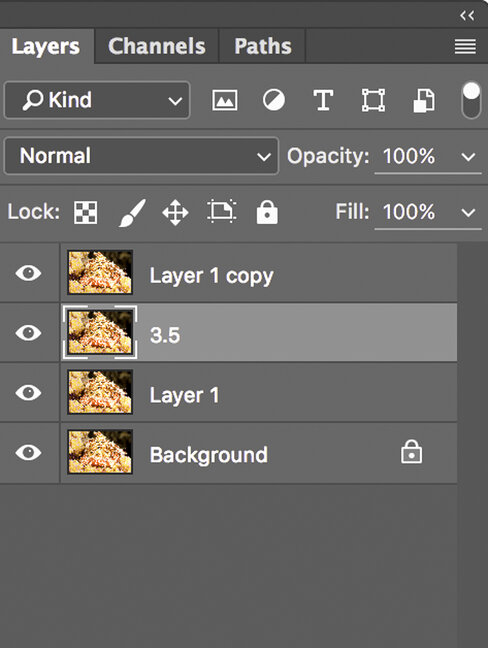This screenshot has width=488, height=648.
Task: Filter layers by pixel layer icon
Action: [x=225, y=100]
